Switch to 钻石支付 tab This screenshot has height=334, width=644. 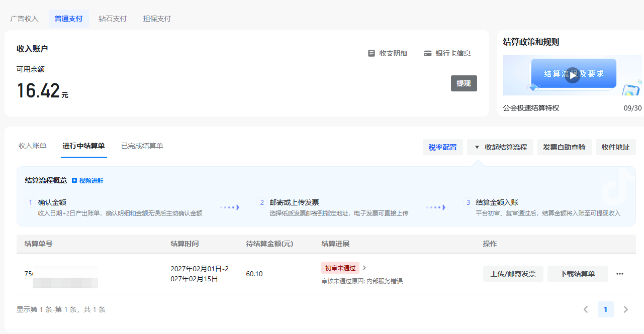pos(113,19)
